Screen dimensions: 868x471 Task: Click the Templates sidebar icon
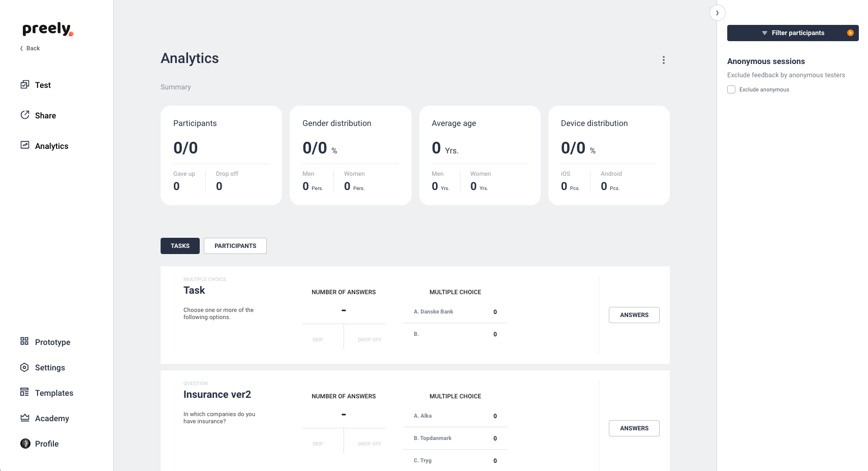pyautogui.click(x=24, y=392)
